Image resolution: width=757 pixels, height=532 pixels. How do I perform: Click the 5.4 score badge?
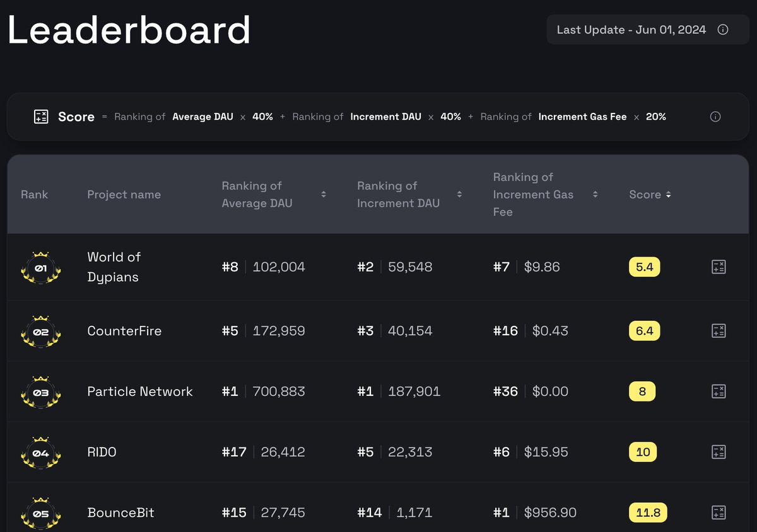tap(645, 267)
